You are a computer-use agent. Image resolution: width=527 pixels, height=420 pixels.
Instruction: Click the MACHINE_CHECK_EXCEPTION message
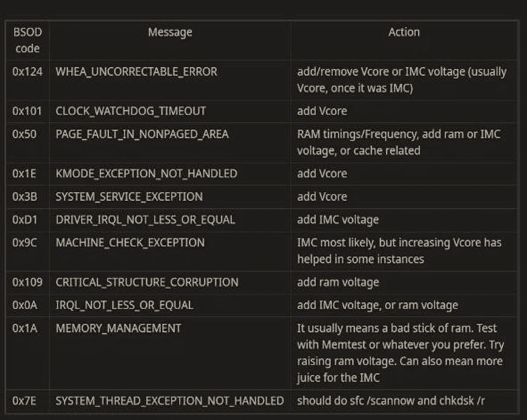130,243
